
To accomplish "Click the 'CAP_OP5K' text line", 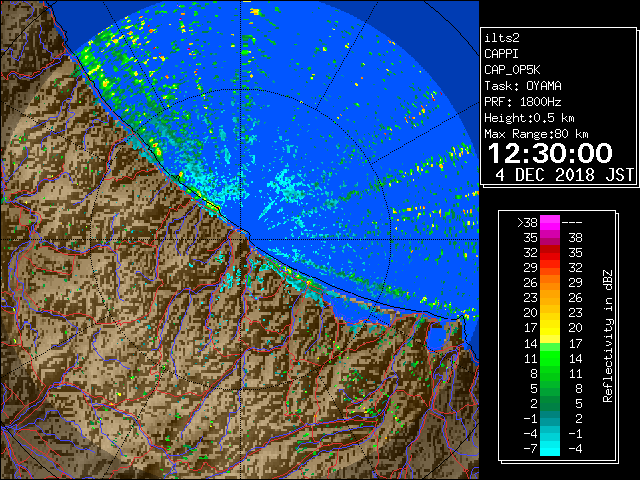I will (512, 70).
